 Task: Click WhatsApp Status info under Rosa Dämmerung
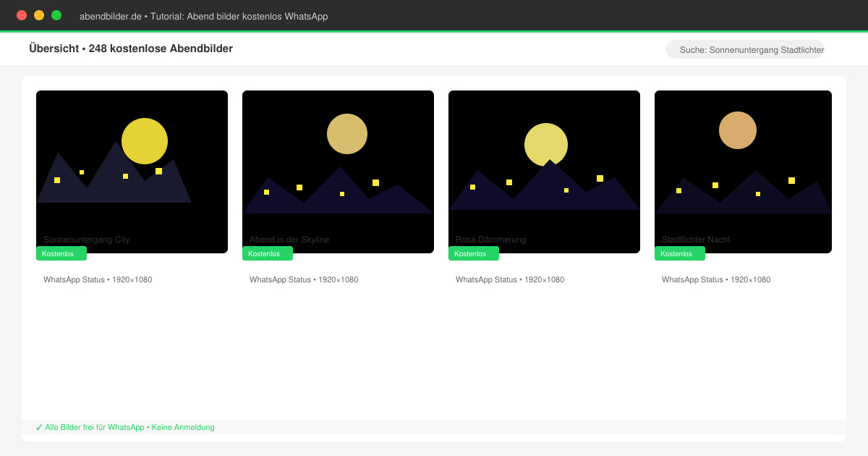point(510,279)
